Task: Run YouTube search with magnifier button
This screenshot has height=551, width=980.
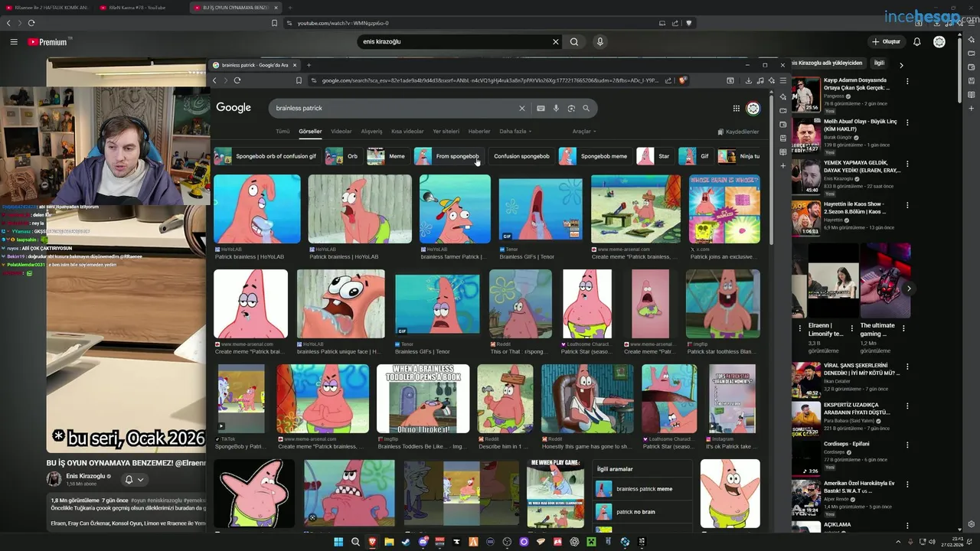Action: tap(574, 41)
